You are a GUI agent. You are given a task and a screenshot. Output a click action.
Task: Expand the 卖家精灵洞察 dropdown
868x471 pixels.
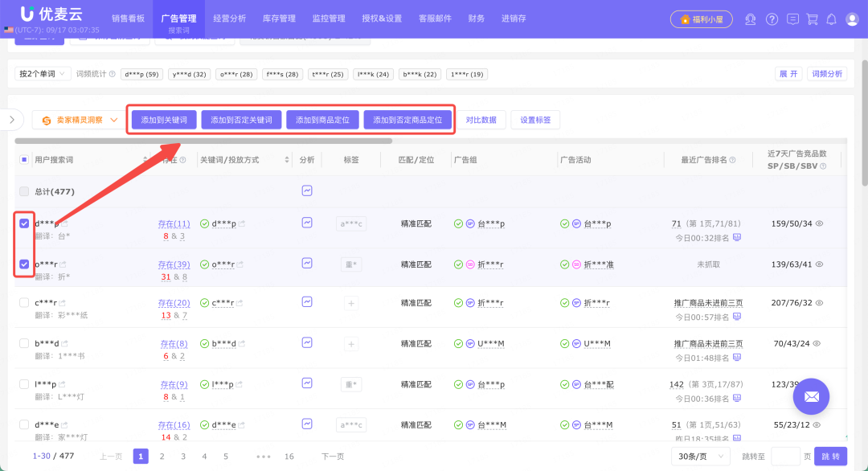click(x=76, y=119)
